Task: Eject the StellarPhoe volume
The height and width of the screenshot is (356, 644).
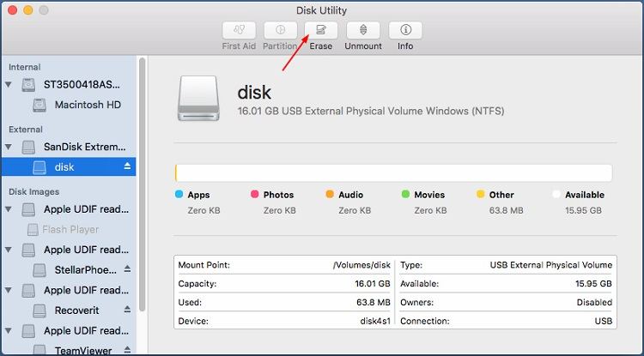Action: (x=128, y=269)
